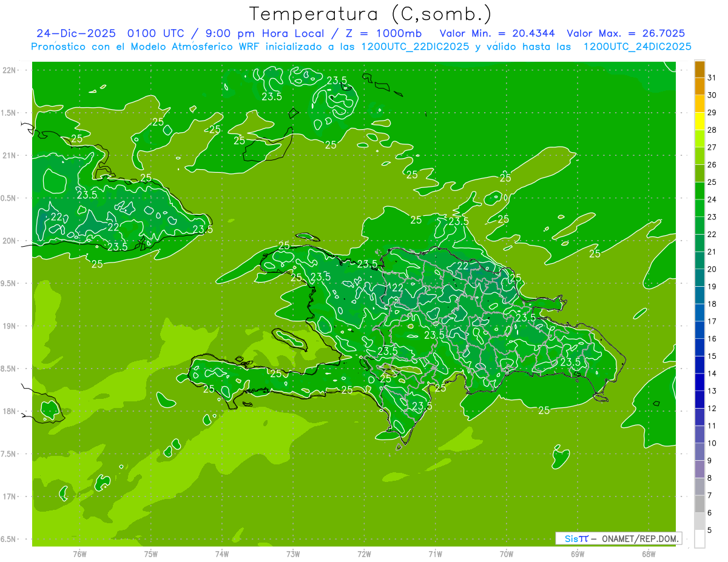
Task: Click the '21' colorbar label
Action: [x=712, y=252]
